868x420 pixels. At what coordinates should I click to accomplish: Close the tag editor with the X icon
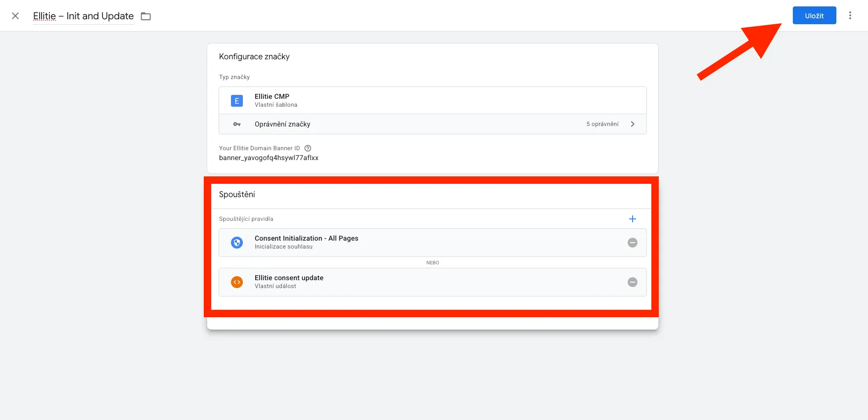point(15,16)
